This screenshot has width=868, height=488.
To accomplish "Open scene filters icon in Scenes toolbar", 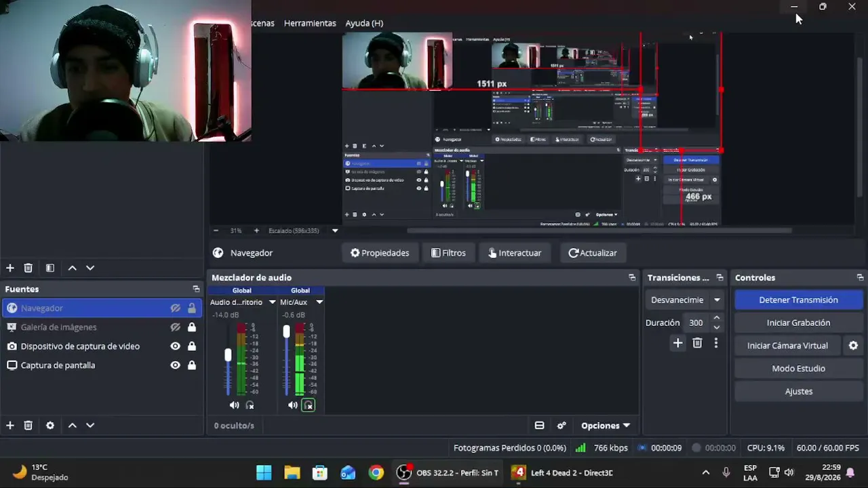I will (x=50, y=268).
